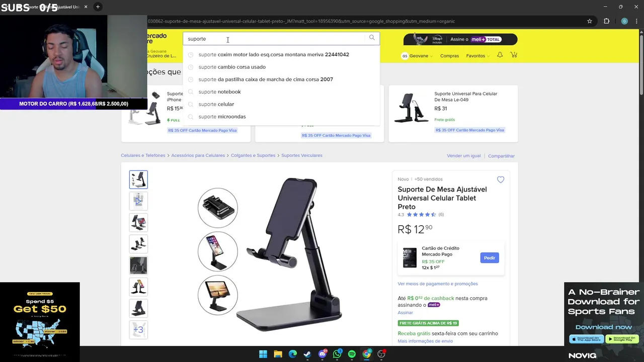Choose suggestion 'suporte da pastilha caixa de marcha'
644x362 pixels.
[281, 79]
